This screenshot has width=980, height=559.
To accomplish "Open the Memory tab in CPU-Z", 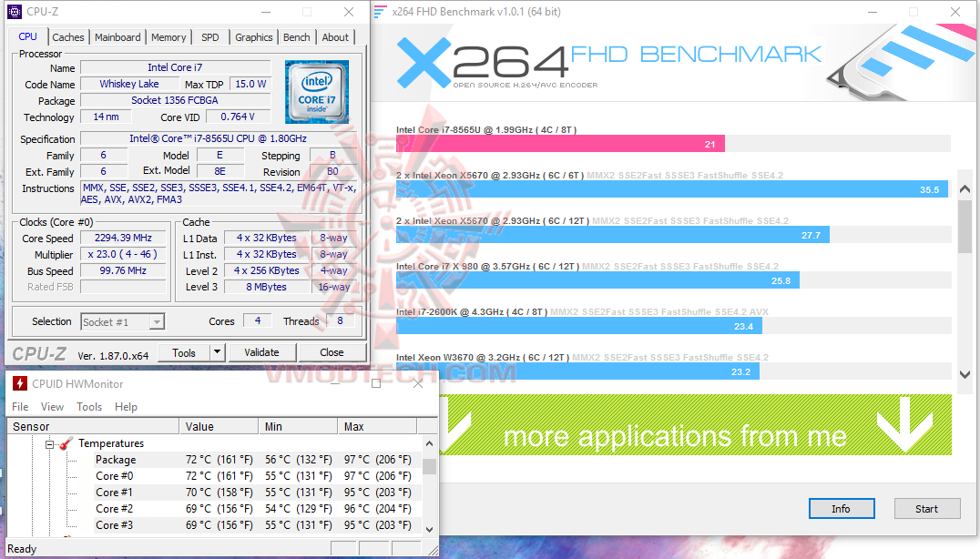I will point(168,37).
